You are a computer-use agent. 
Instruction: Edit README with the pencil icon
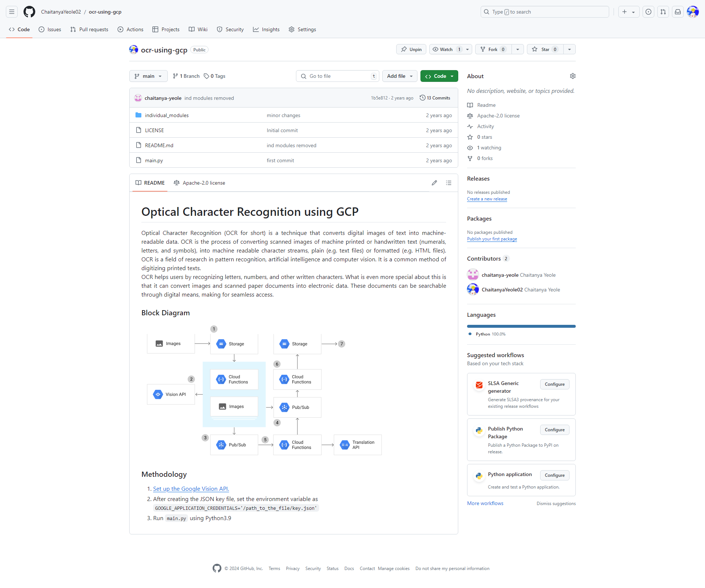click(x=434, y=183)
